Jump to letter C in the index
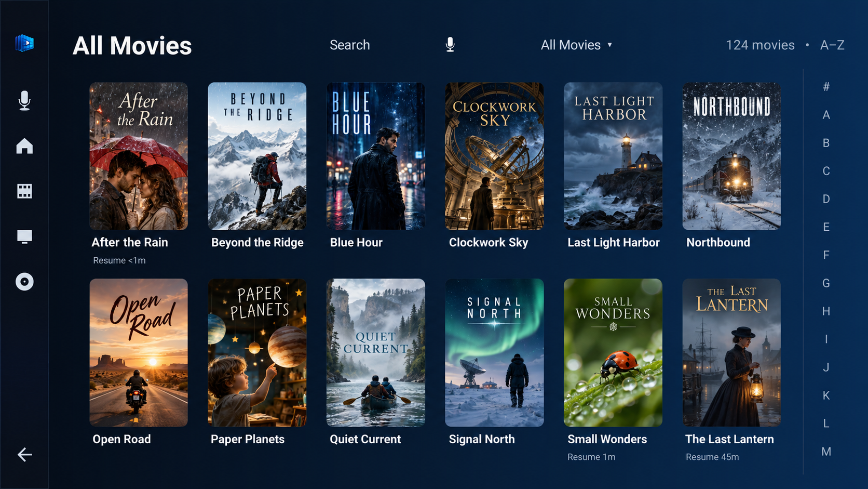The height and width of the screenshot is (489, 868). 826,171
